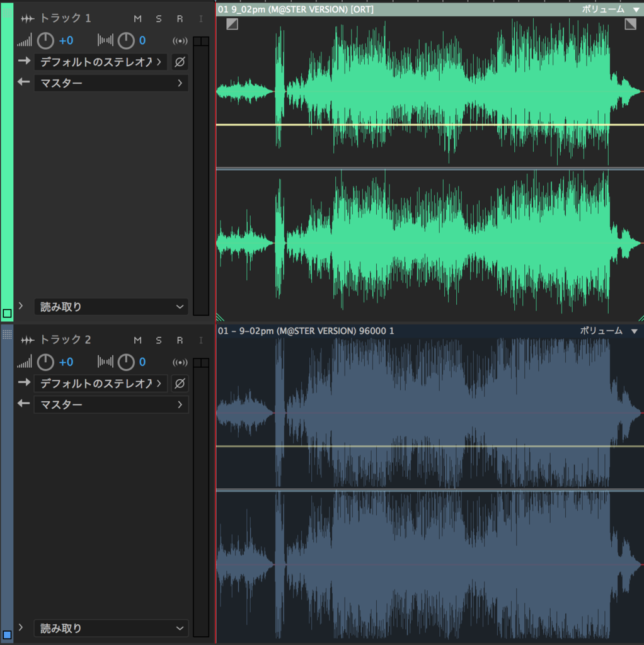This screenshot has width=644, height=645.
Task: Click the Track 2 volume knob
Action: coord(45,362)
